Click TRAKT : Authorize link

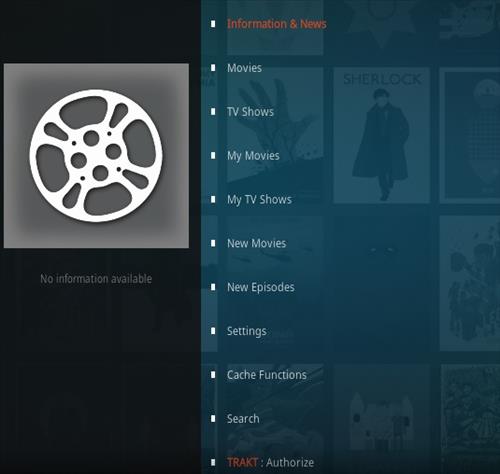tap(270, 462)
